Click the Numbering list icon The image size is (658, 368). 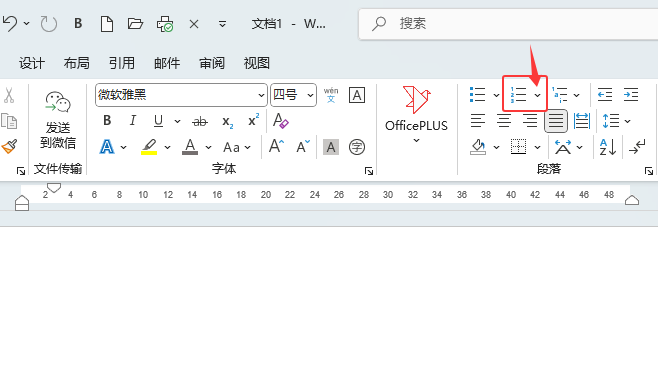pyautogui.click(x=518, y=95)
